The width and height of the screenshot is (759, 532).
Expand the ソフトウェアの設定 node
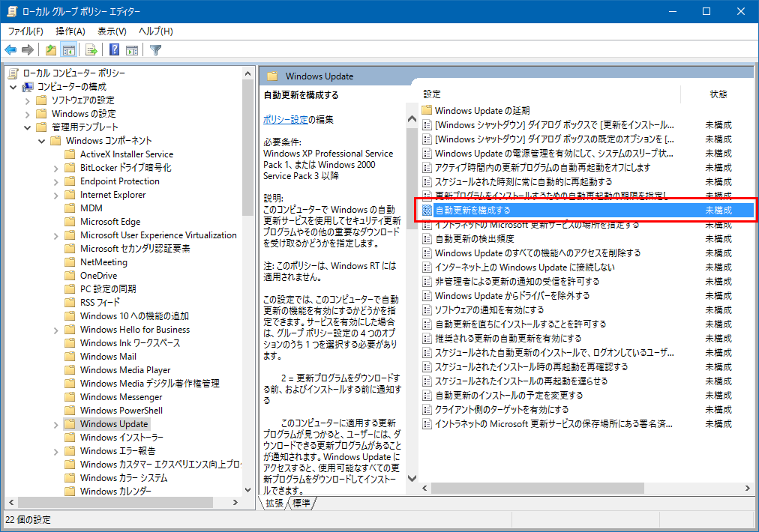pyautogui.click(x=27, y=100)
